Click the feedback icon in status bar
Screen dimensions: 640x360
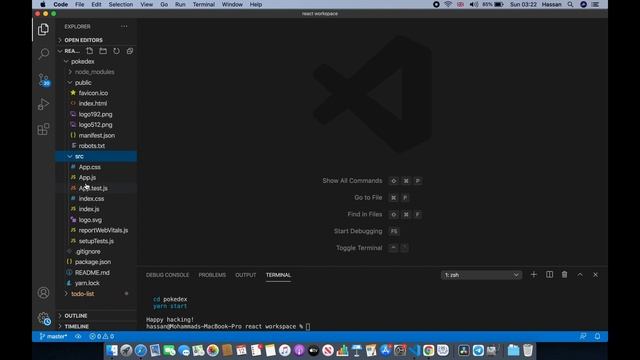pyautogui.click(x=583, y=336)
